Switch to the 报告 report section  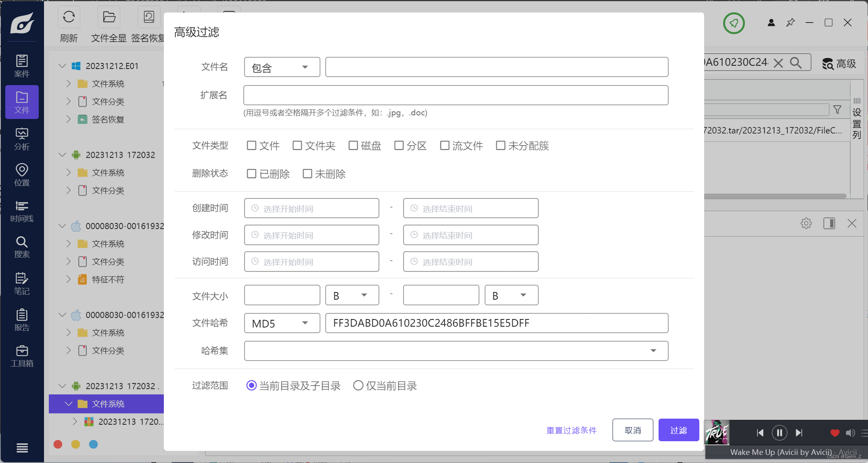pyautogui.click(x=22, y=320)
